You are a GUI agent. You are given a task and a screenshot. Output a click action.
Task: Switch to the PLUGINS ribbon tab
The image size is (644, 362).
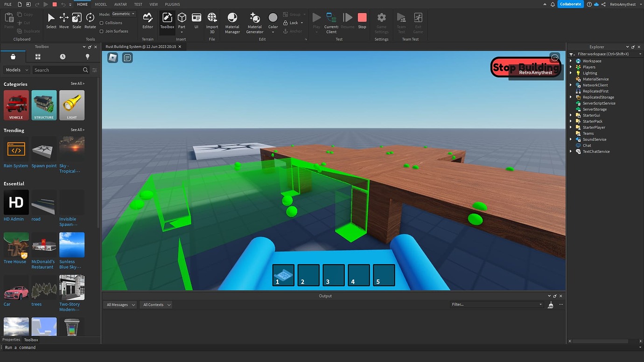(172, 4)
